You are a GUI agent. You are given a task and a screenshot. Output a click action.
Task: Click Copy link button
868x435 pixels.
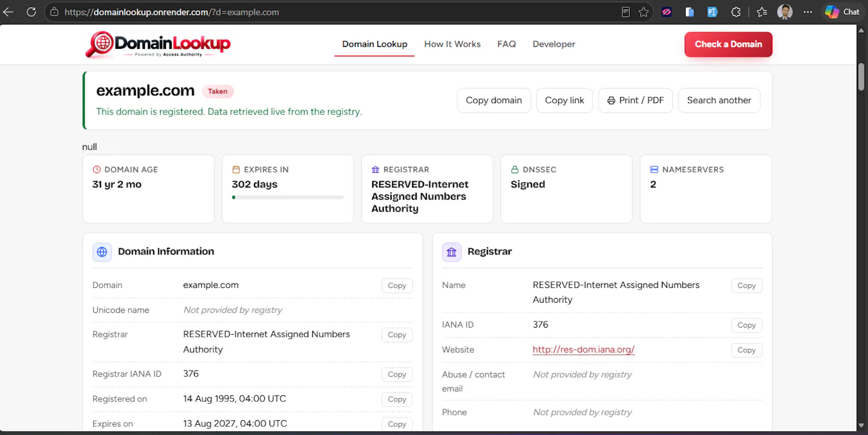tap(564, 100)
